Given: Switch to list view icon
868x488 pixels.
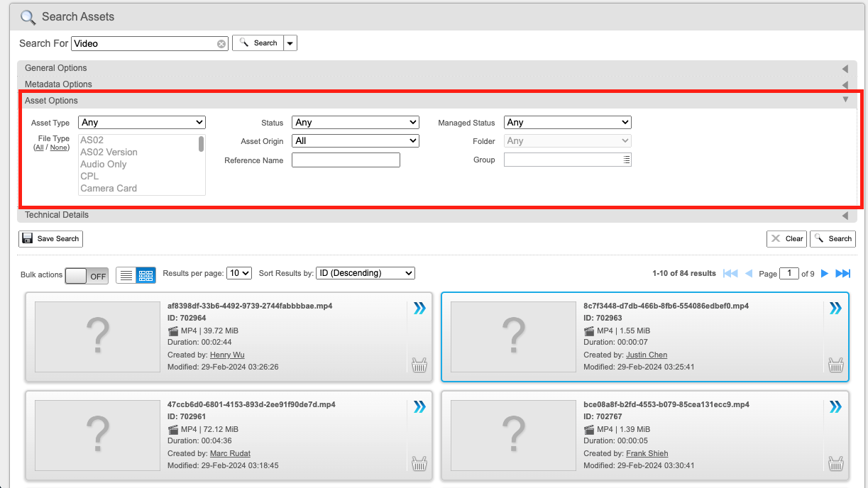Looking at the screenshot, I should (126, 276).
